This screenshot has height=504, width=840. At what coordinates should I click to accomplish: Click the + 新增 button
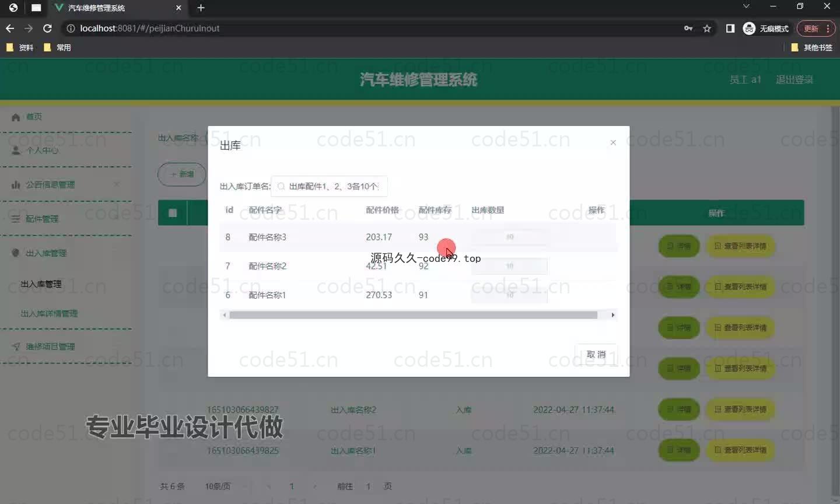click(181, 174)
